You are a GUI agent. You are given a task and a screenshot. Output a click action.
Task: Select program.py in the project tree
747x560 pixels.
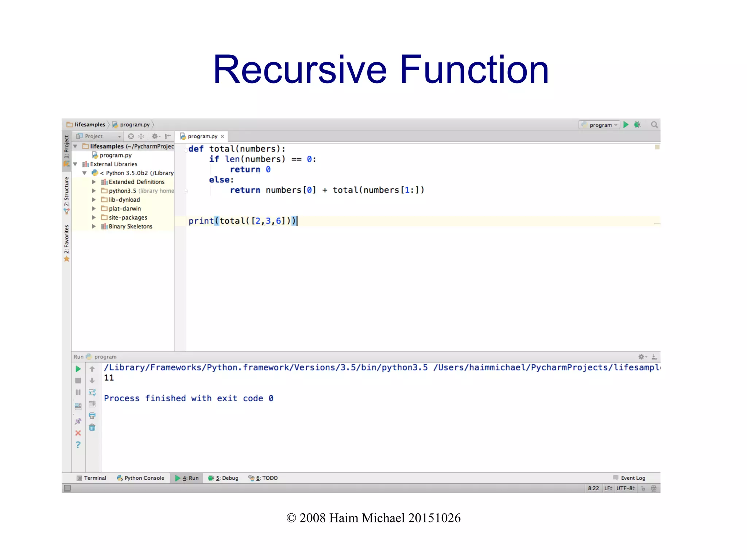click(115, 155)
